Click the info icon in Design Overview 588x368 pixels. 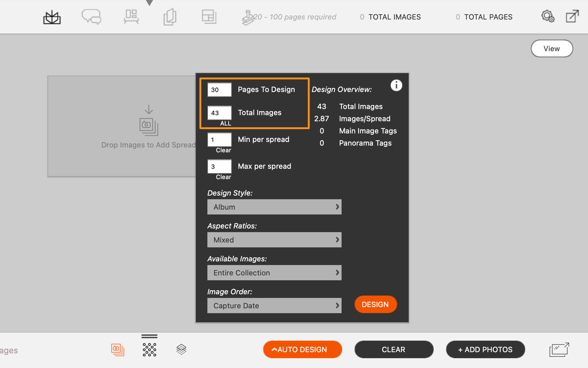point(396,85)
